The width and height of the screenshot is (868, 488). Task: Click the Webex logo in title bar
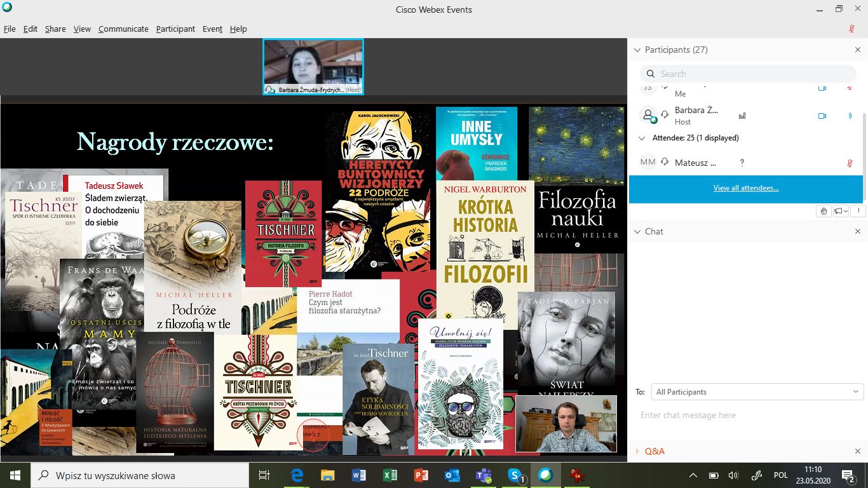[7, 8]
